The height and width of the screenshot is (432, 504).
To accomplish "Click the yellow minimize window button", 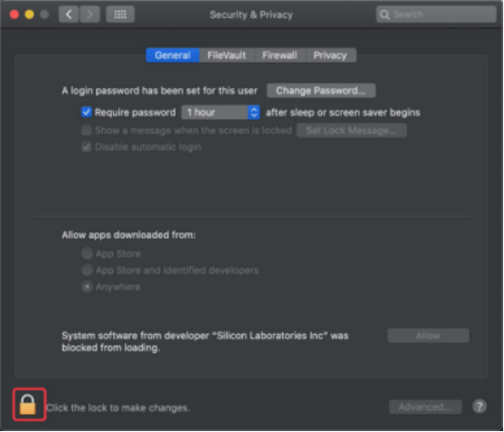I will tap(29, 15).
